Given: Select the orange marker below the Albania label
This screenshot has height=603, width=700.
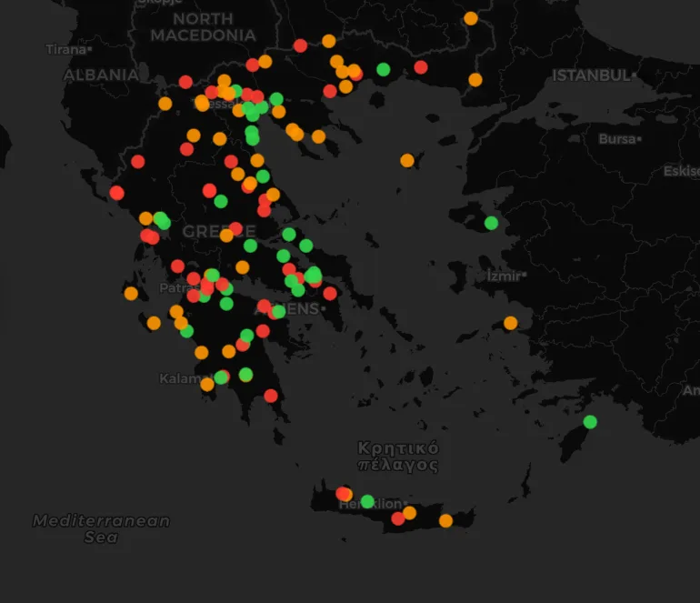Looking at the screenshot, I should click(165, 104).
